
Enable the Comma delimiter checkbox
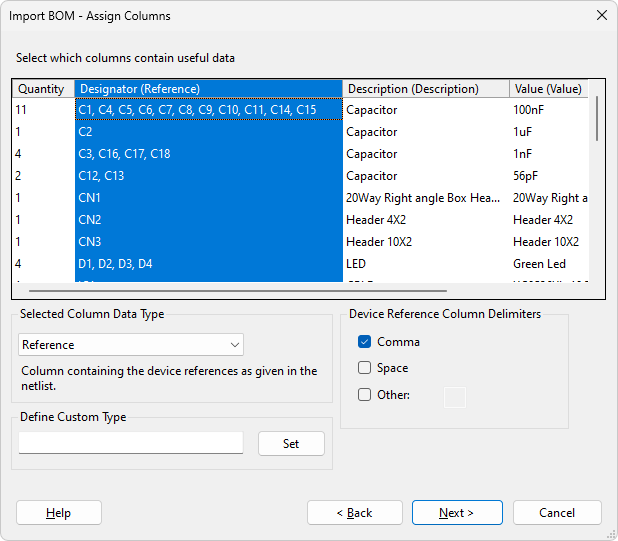[x=365, y=342]
